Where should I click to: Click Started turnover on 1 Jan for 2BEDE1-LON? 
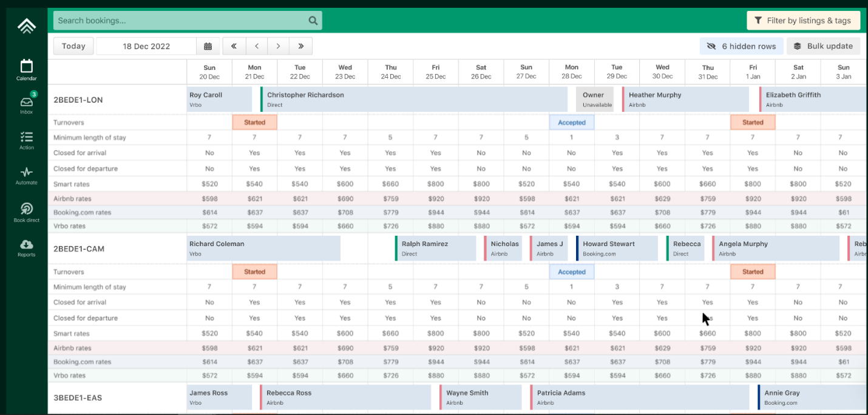tap(753, 122)
